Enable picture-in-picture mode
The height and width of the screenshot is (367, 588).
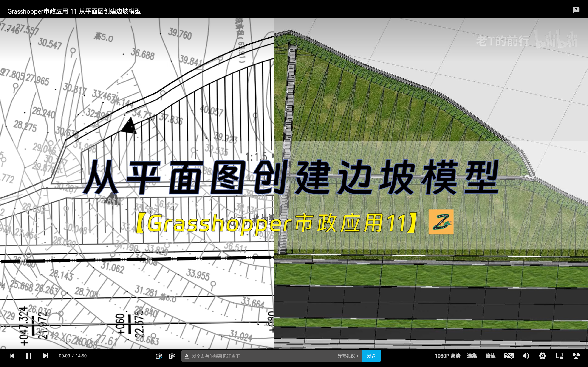(559, 356)
